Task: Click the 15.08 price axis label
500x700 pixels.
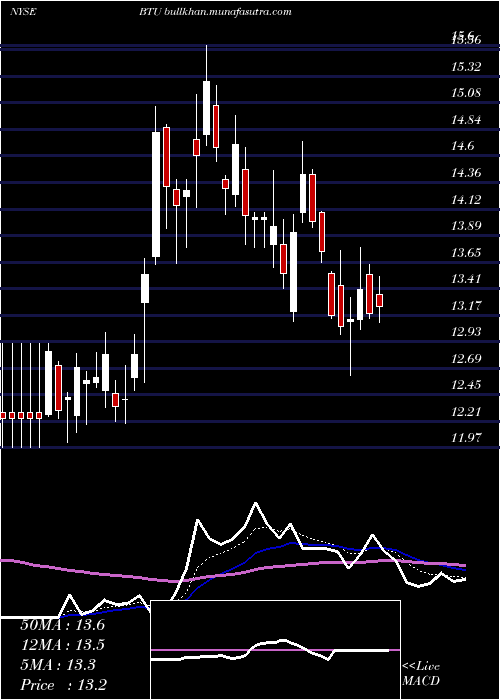Action: pyautogui.click(x=467, y=93)
